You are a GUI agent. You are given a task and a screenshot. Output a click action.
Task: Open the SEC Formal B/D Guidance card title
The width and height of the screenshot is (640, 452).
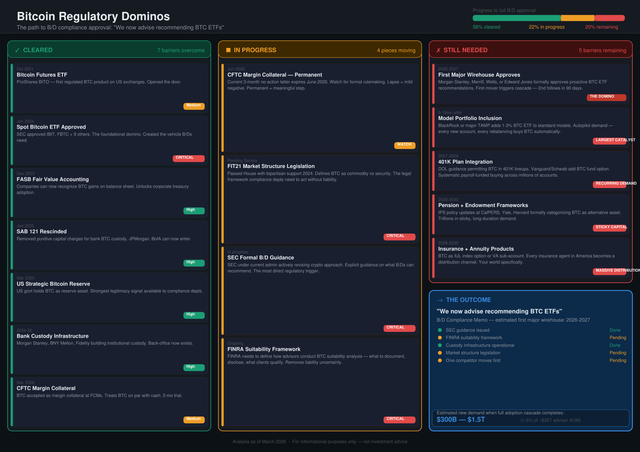pos(260,258)
